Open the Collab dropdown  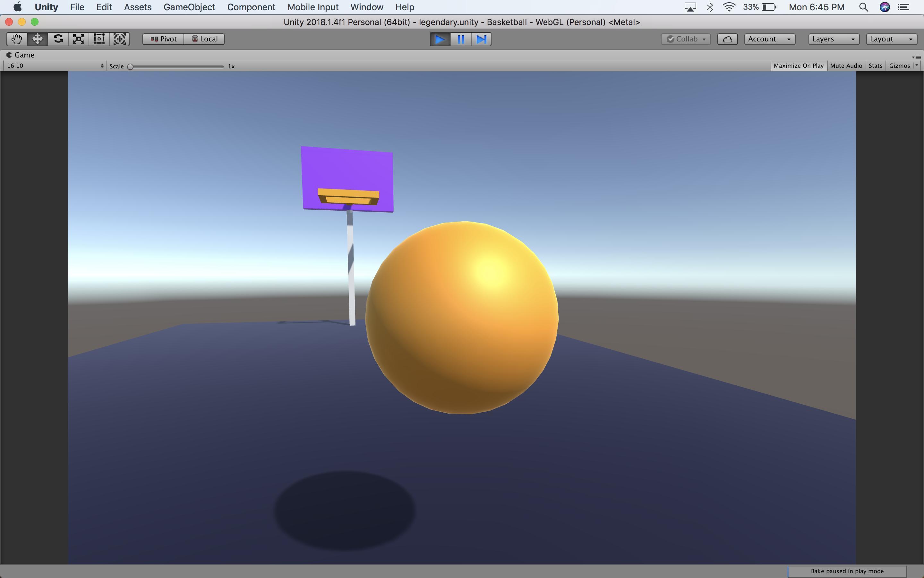(686, 39)
